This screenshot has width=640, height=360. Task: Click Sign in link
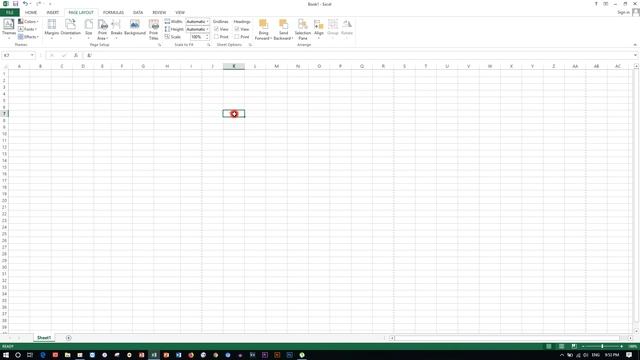(x=623, y=13)
